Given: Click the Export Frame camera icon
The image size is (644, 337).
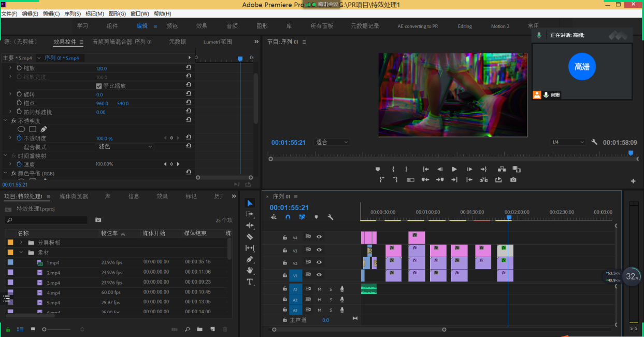Looking at the screenshot, I should pyautogui.click(x=513, y=180).
